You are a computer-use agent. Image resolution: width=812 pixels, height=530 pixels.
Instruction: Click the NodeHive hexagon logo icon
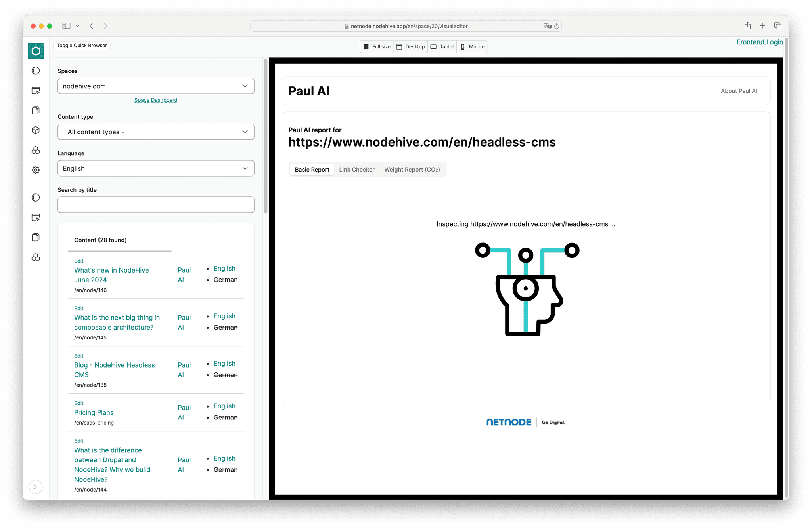36,51
